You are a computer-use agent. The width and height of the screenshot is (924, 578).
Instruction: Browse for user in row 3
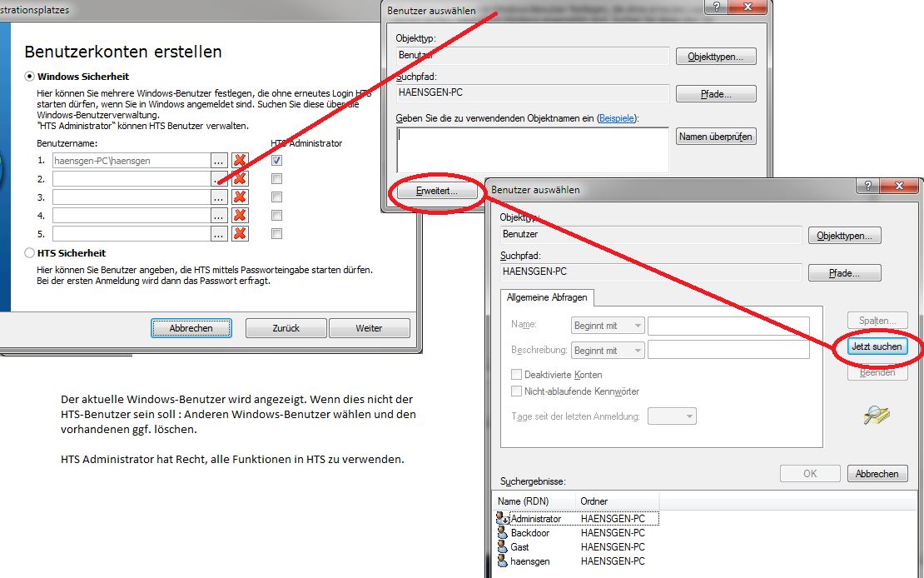219,197
